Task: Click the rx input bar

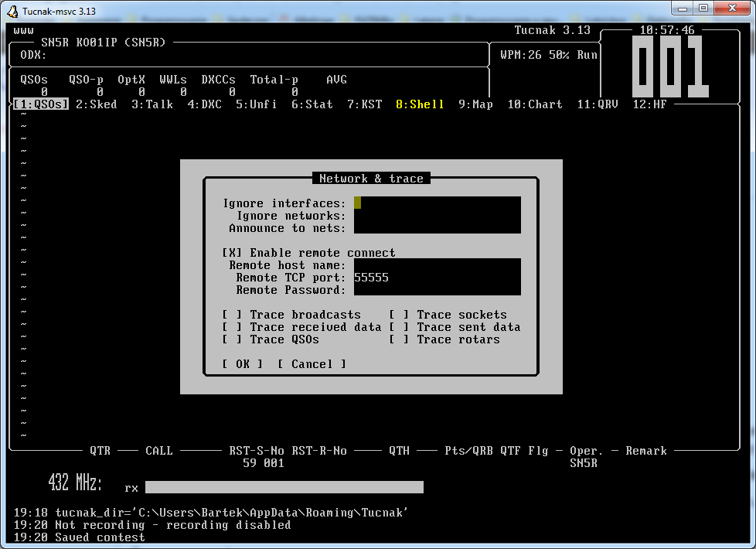Action: pos(284,487)
